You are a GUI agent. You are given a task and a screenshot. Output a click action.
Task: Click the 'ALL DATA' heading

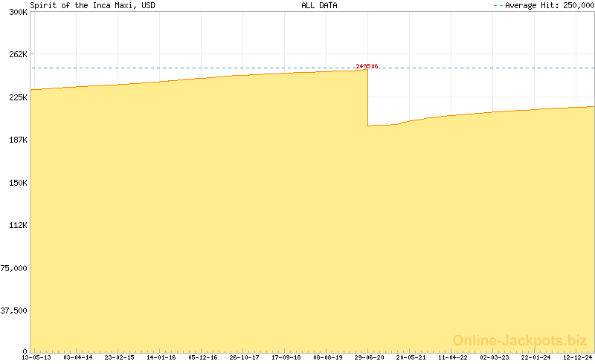319,5
